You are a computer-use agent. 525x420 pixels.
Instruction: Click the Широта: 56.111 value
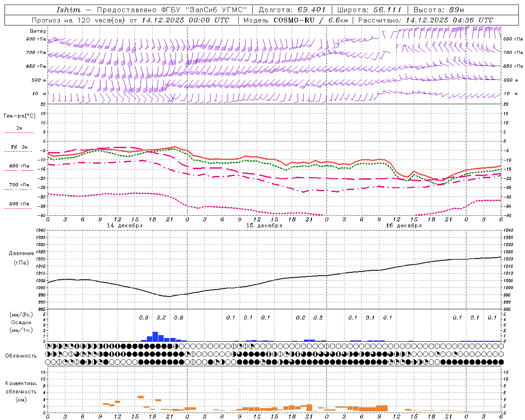point(370,10)
